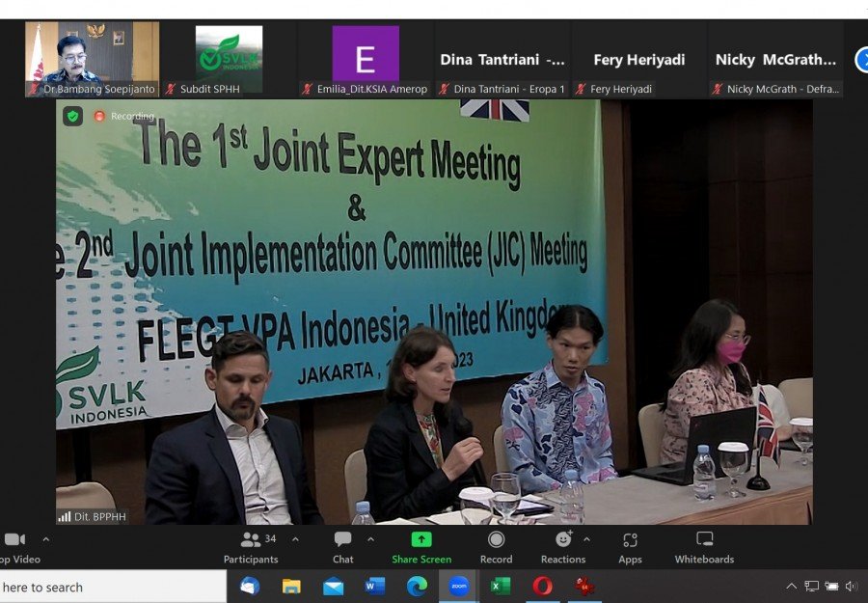Screen dimensions: 868x603
Task: Click the Dit. BPPHH signal strength icon
Action: pos(65,516)
